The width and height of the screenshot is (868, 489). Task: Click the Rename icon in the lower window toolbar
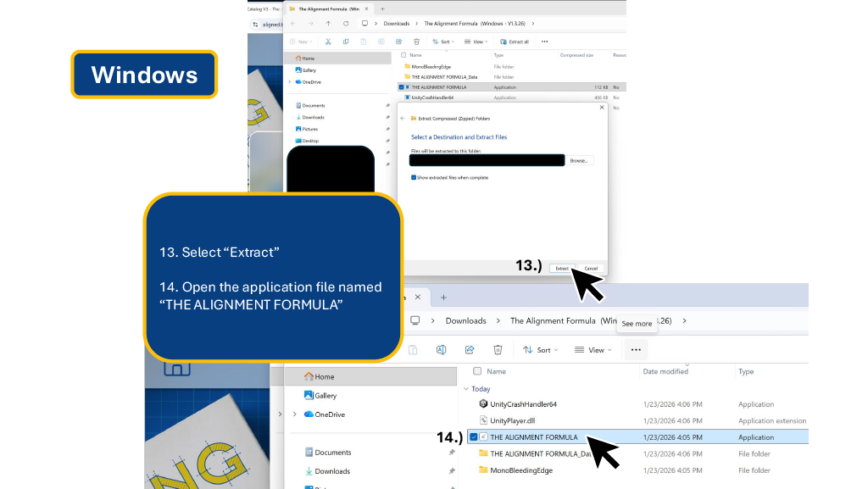[x=441, y=349]
